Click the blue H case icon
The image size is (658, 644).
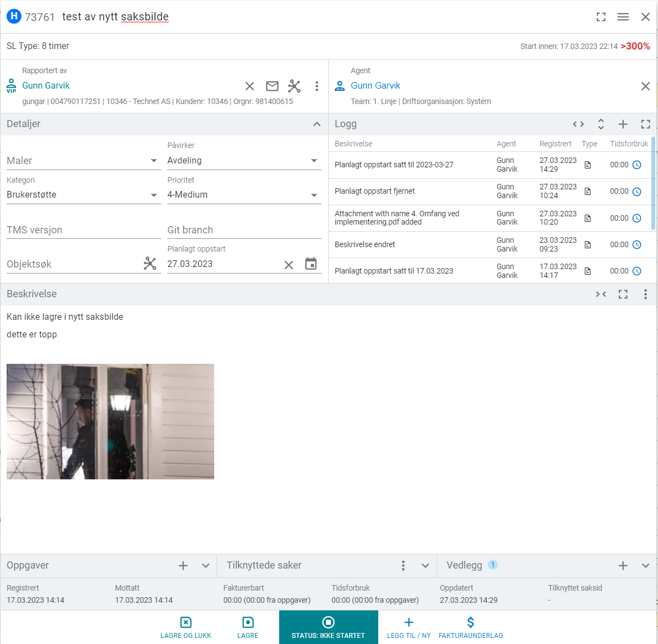(x=14, y=17)
